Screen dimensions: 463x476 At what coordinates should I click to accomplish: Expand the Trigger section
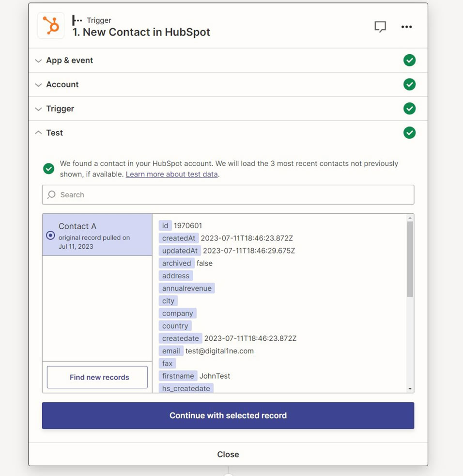(x=38, y=109)
